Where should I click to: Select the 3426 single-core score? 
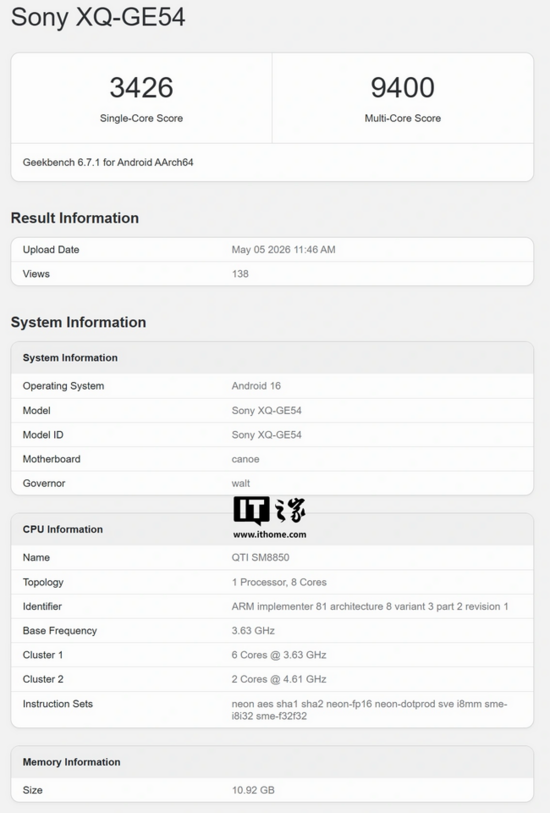coord(141,87)
